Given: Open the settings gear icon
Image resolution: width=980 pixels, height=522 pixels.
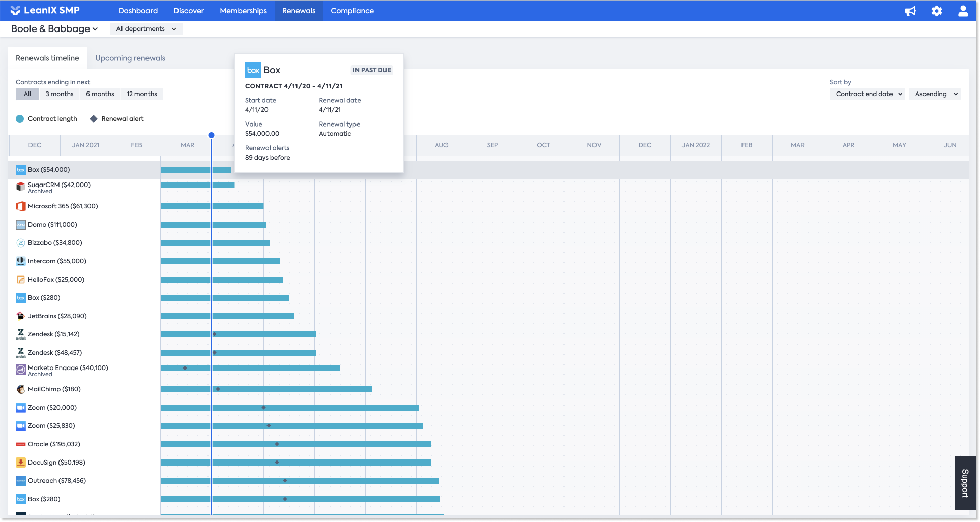Looking at the screenshot, I should click(937, 11).
